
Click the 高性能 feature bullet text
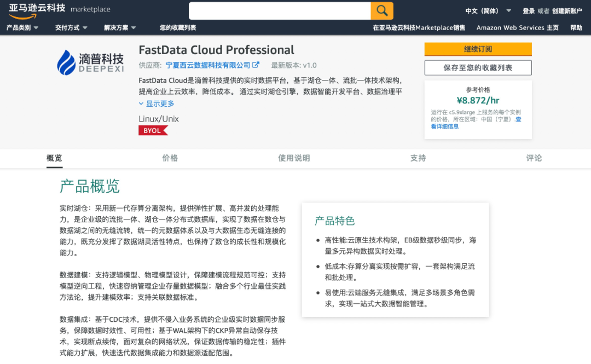[x=400, y=246]
